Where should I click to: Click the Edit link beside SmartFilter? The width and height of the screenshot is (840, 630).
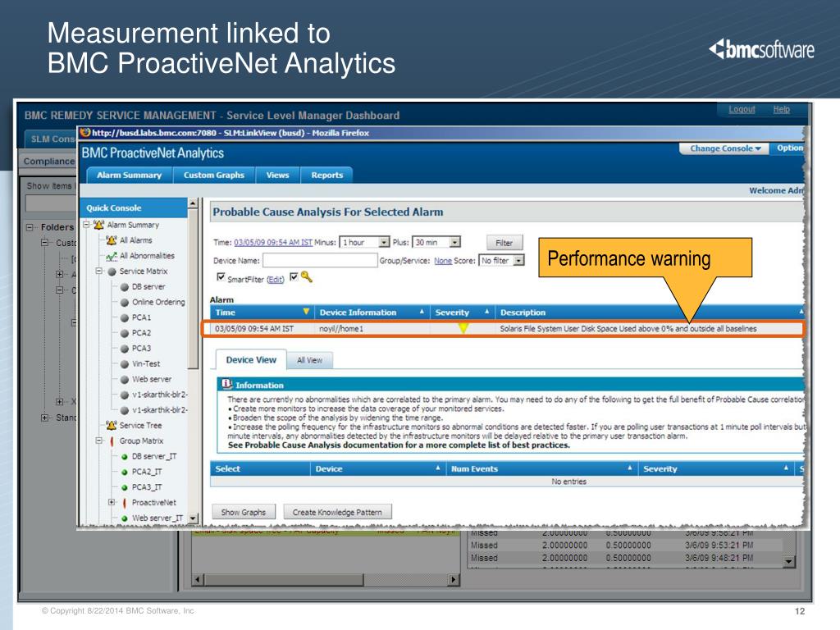[276, 279]
